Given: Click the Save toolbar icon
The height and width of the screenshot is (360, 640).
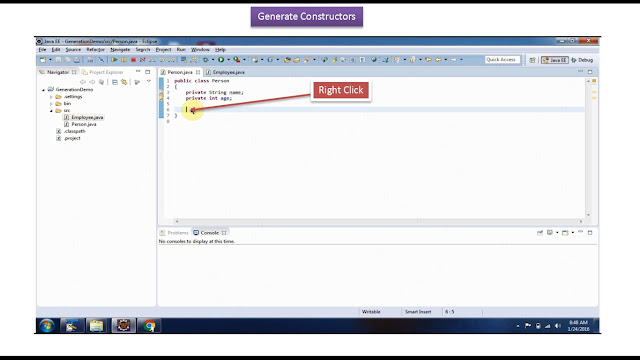Looking at the screenshot, I should tap(58, 60).
